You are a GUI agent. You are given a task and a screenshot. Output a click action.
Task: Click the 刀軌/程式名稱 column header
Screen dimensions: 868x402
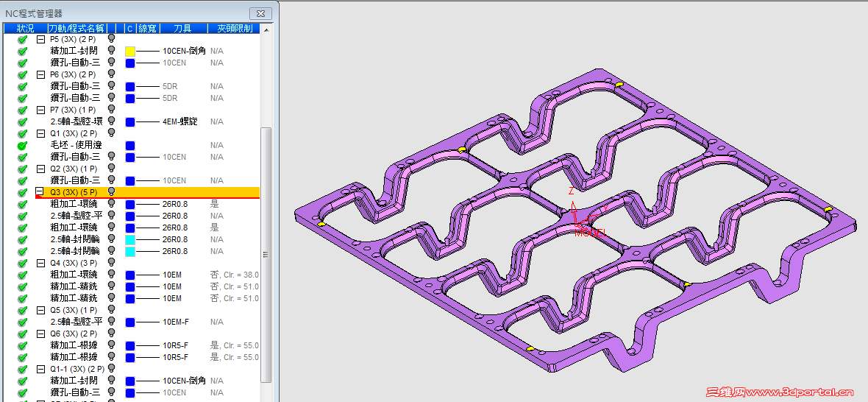click(x=77, y=28)
